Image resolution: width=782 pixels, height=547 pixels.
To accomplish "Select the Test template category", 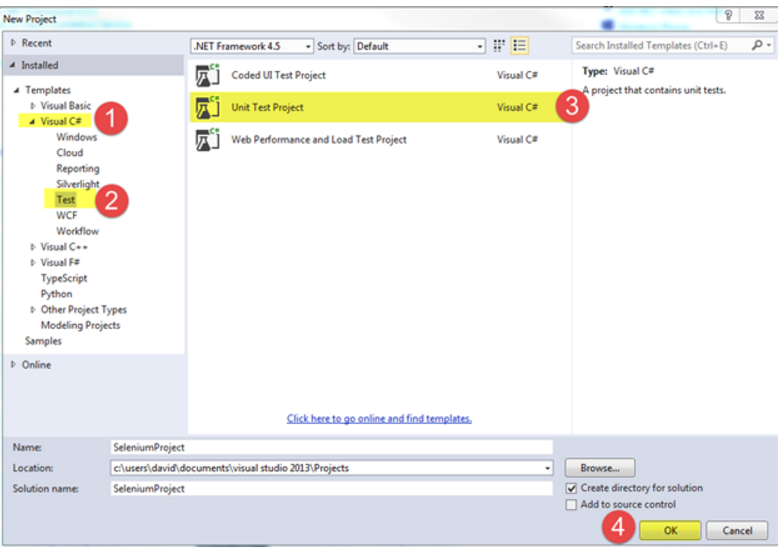I will click(x=66, y=200).
